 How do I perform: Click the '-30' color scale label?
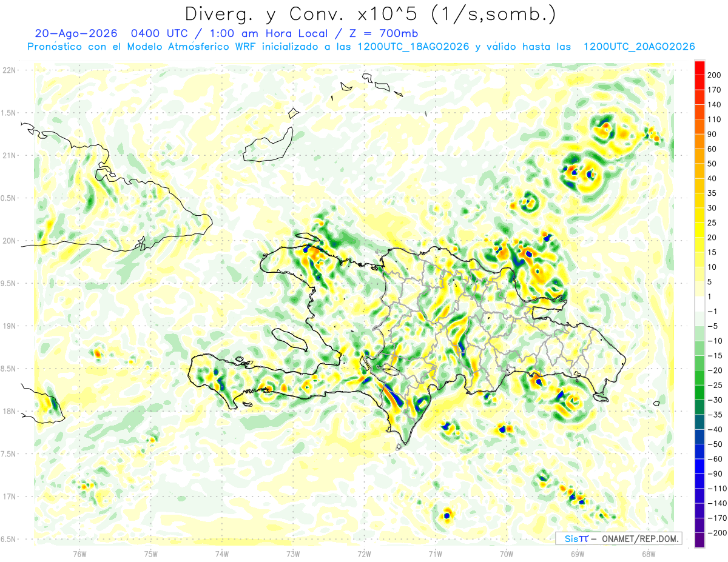tap(715, 400)
